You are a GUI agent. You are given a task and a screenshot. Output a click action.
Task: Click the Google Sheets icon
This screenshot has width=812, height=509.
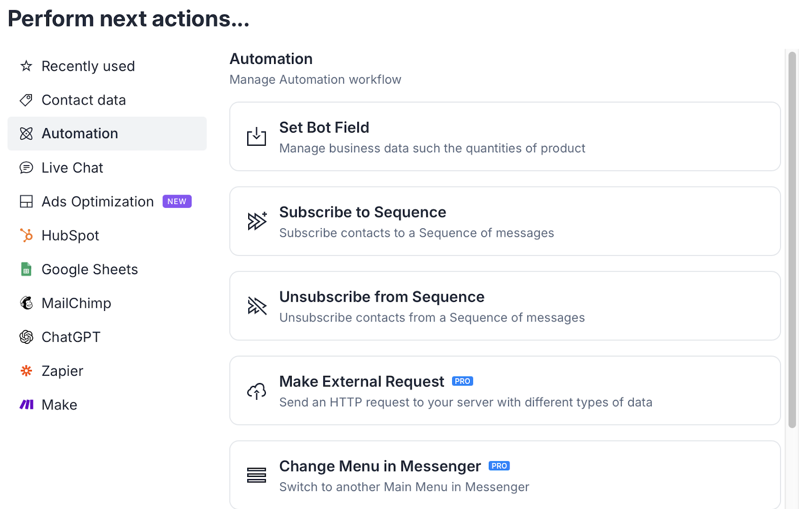click(x=26, y=269)
